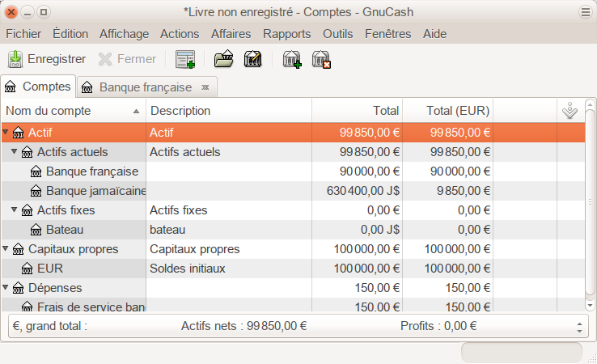Click the delete account toolbar icon

[x=321, y=59]
